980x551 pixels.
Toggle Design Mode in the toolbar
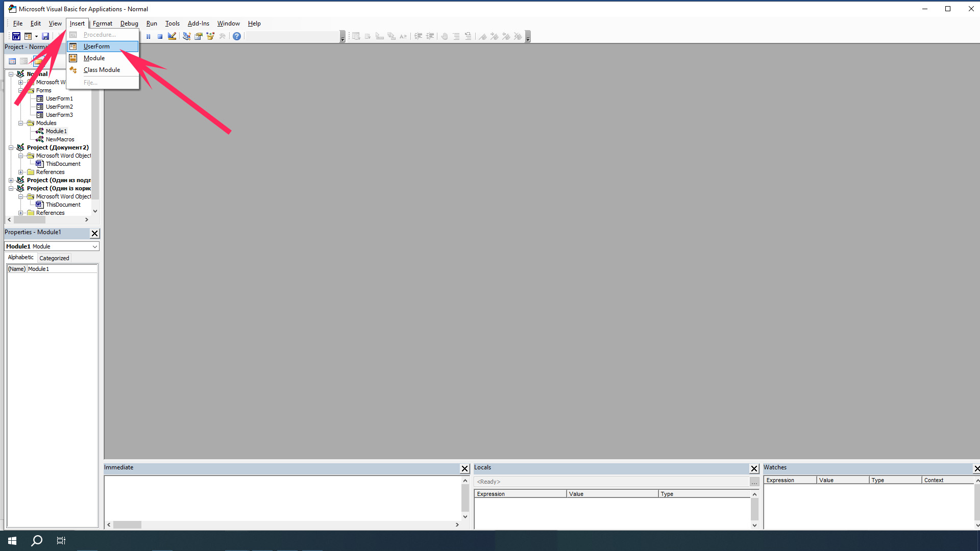(x=172, y=36)
